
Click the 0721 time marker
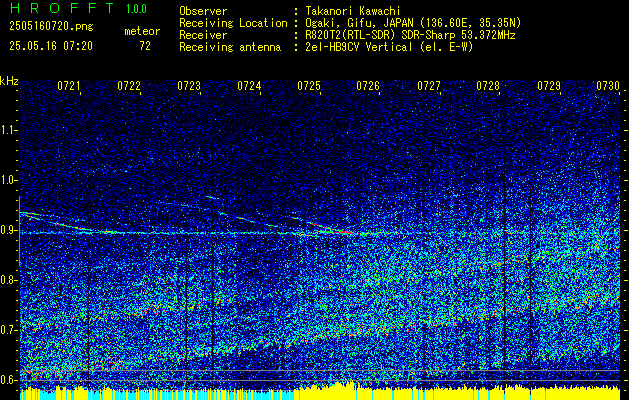tap(68, 86)
